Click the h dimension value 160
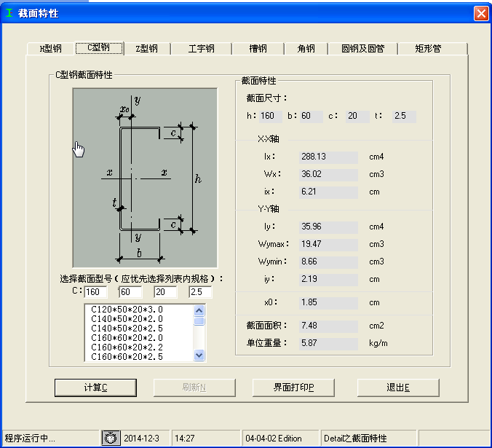Viewport: 492px width, 448px height. click(x=271, y=116)
